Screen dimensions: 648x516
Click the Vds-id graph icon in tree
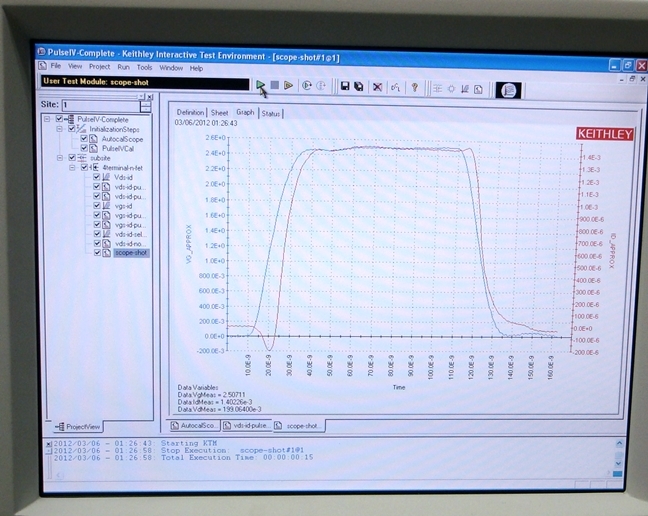point(106,177)
